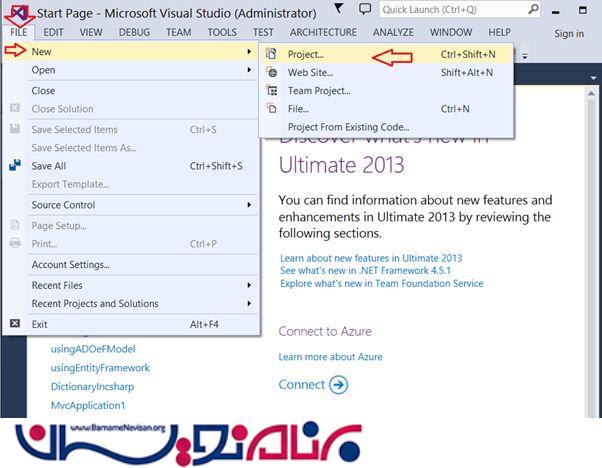602x468 pixels.
Task: Click the Exit X icon in File menu
Action: [x=15, y=323]
